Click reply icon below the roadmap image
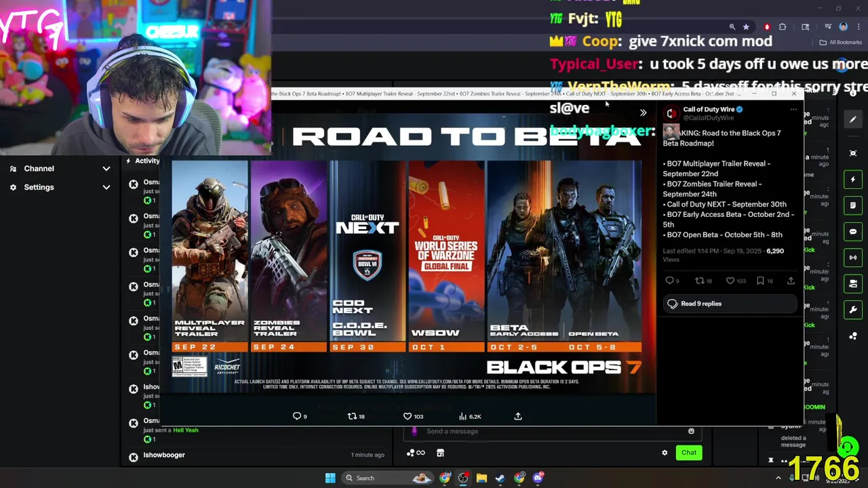The width and height of the screenshot is (868, 488). tap(297, 416)
